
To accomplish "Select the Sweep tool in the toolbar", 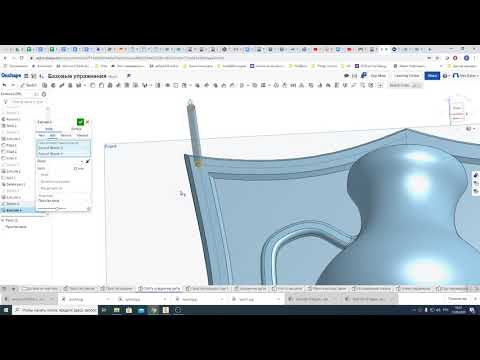I will pos(62,85).
